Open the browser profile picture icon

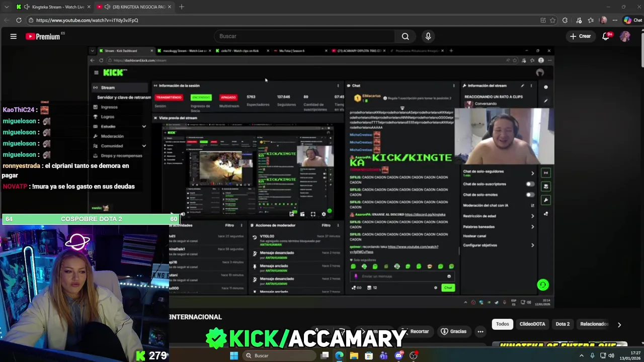603,20
